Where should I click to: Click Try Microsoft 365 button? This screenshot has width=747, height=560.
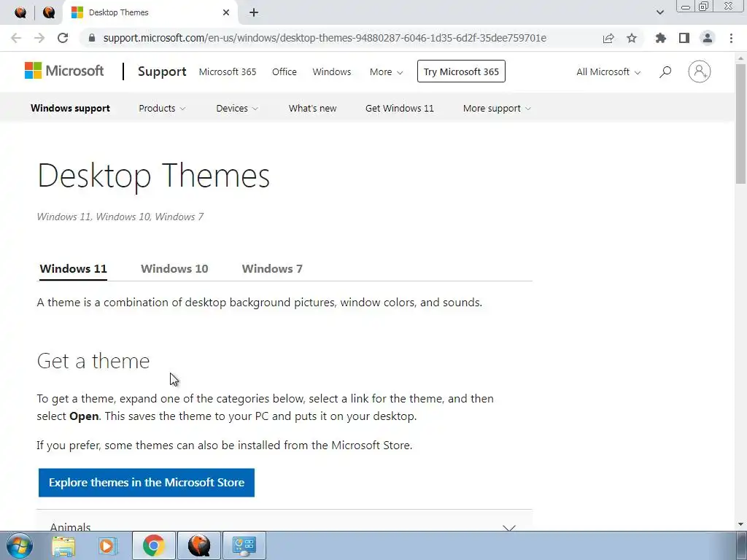[x=461, y=71]
